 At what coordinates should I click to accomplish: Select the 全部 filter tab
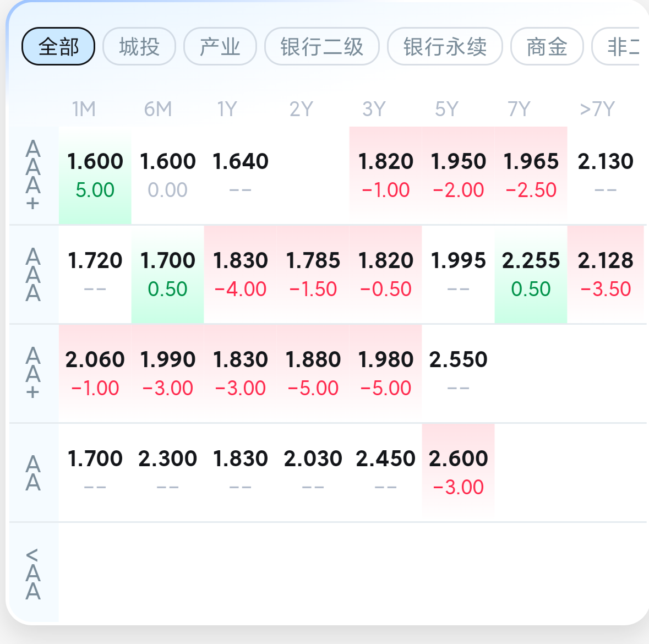point(58,46)
